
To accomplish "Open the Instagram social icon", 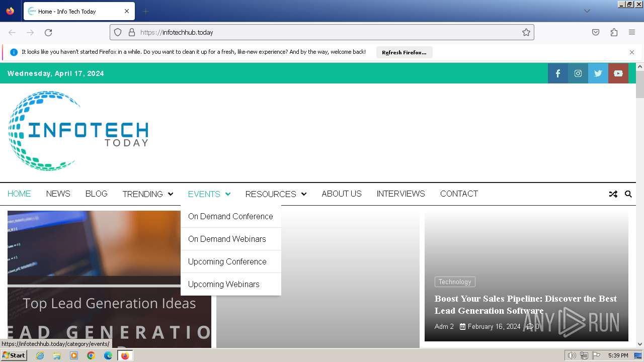I will (578, 73).
